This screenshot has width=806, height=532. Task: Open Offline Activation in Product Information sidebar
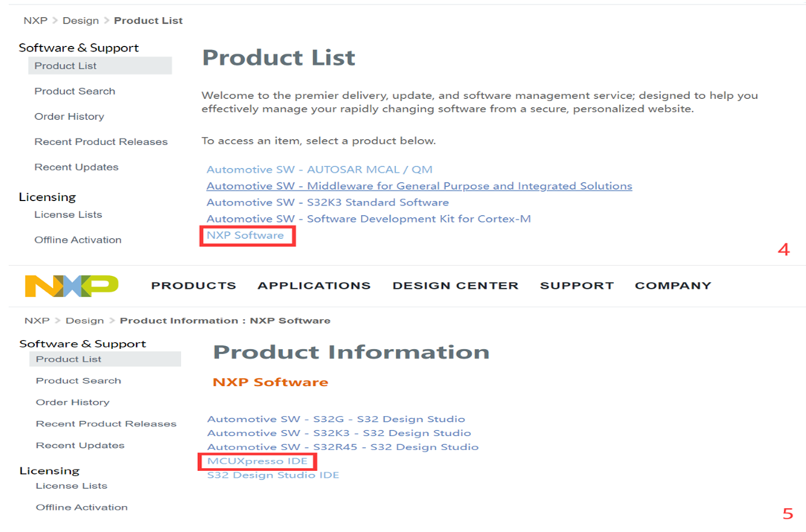click(x=81, y=507)
